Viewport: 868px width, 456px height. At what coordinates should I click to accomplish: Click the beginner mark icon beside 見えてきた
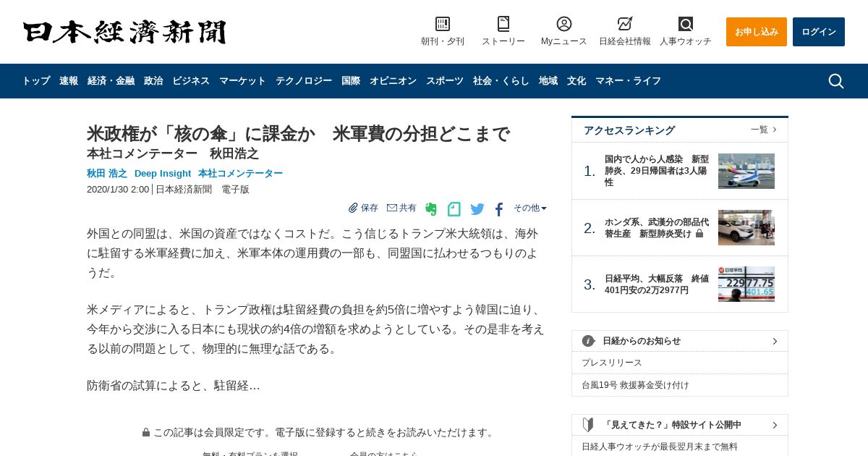click(x=588, y=425)
